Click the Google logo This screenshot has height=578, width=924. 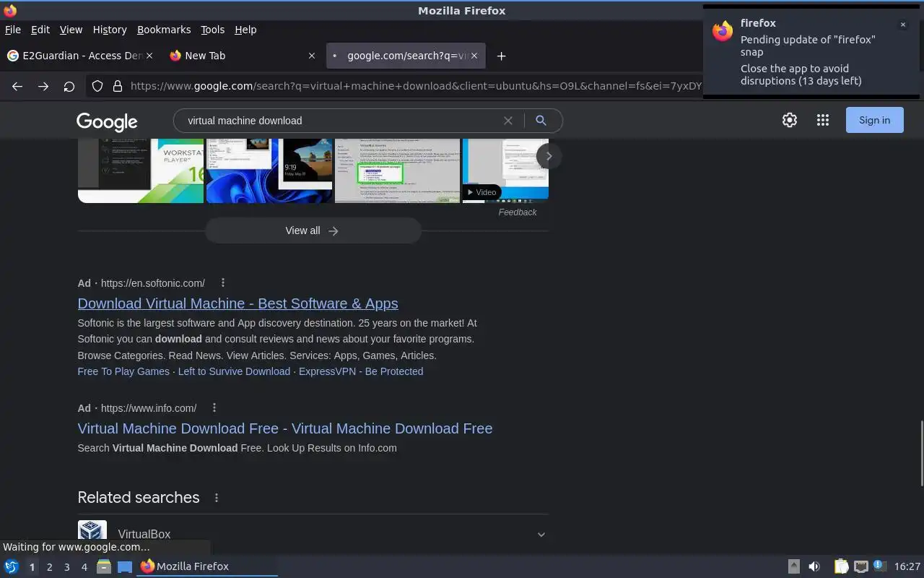click(x=107, y=121)
